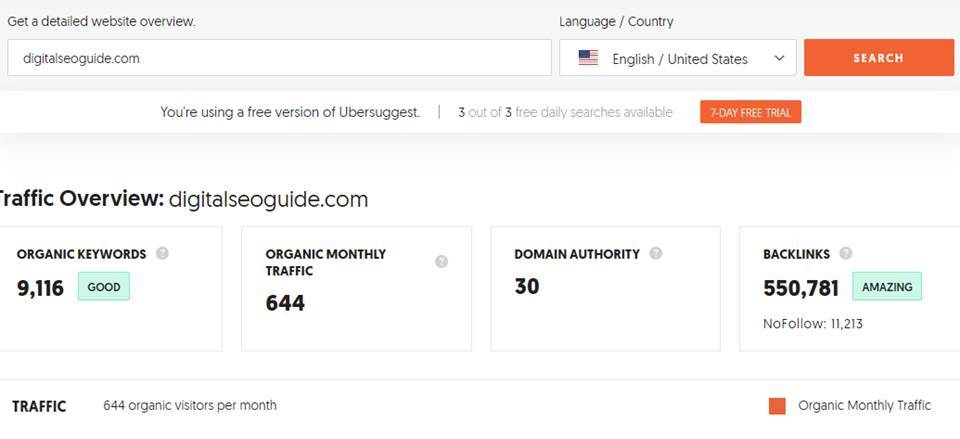The width and height of the screenshot is (960, 439).
Task: Click the orange Organic Monthly Traffic legend swatch
Action: 777,406
